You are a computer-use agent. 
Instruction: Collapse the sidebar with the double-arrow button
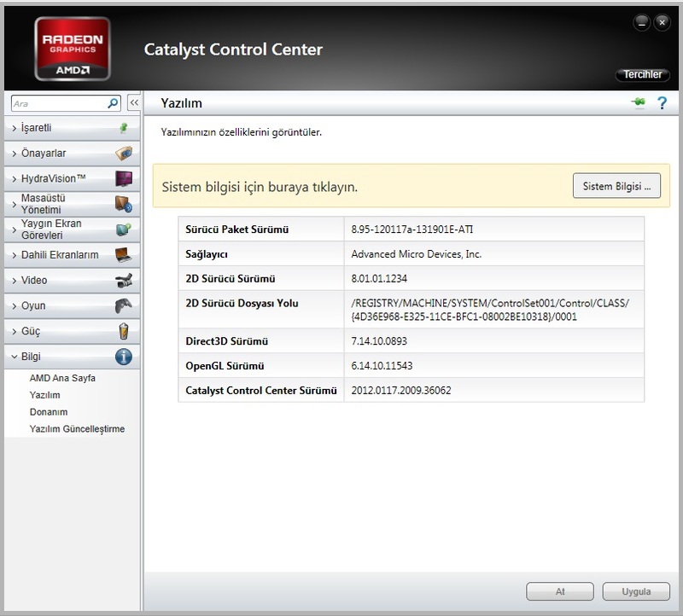point(134,102)
